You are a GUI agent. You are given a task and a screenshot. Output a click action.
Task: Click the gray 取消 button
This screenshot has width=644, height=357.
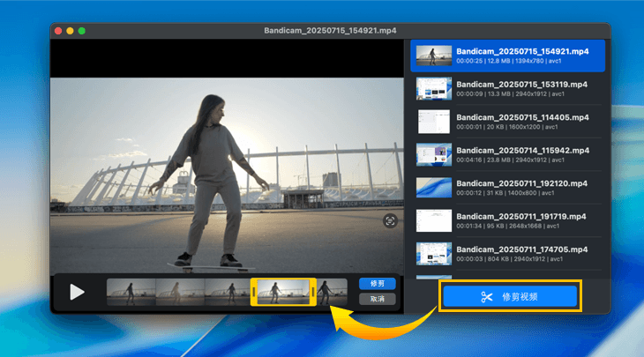coord(377,299)
